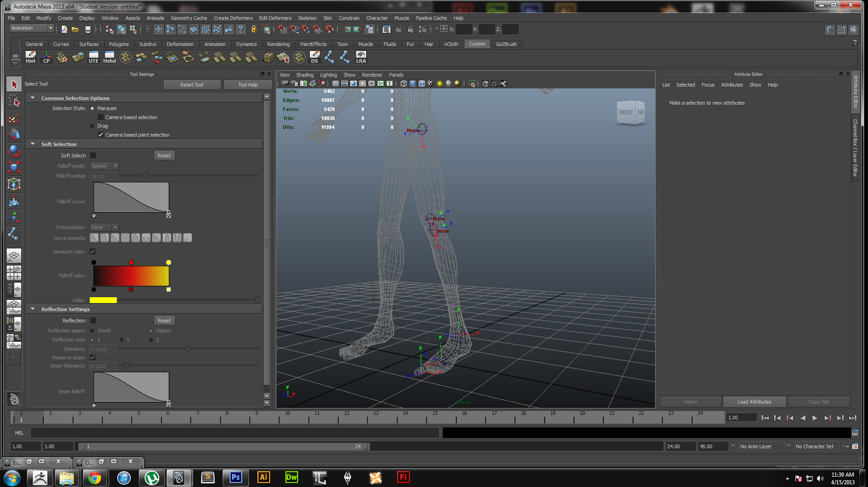Collapse the Reflection Settings section

point(33,309)
